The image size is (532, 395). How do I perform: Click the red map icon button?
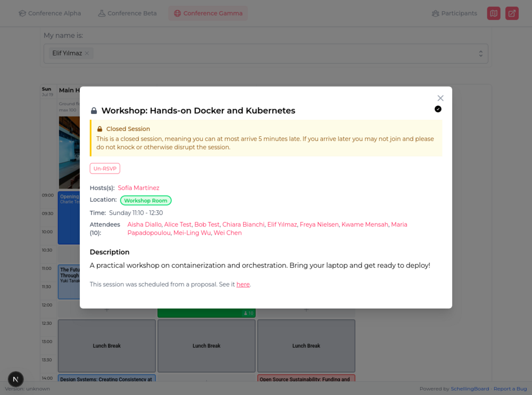coord(494,13)
